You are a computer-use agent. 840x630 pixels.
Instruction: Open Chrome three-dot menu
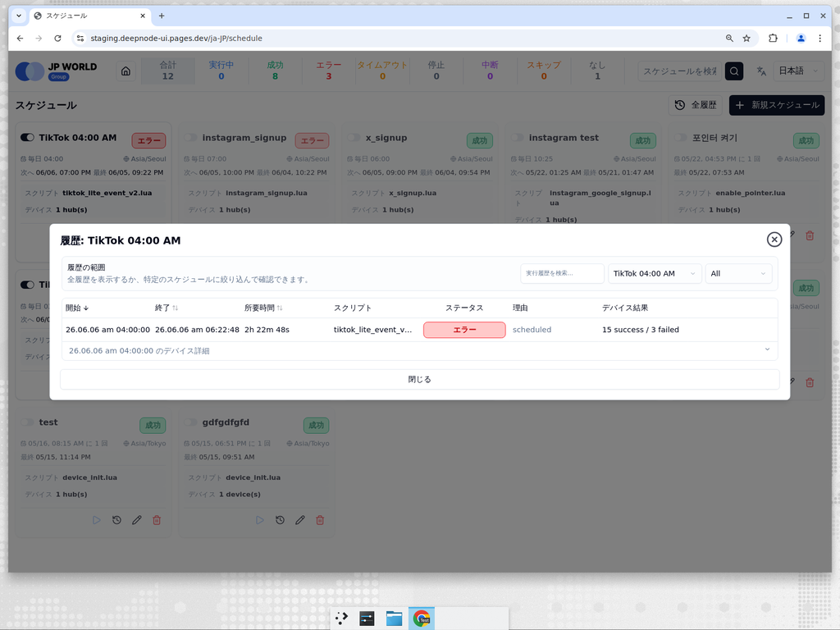(819, 38)
